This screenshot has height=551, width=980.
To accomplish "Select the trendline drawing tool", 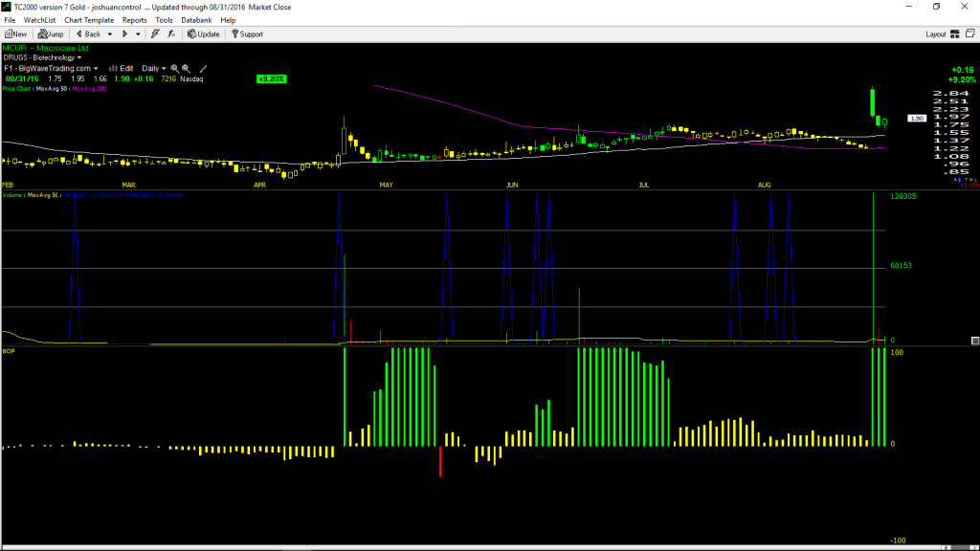I will point(203,69).
